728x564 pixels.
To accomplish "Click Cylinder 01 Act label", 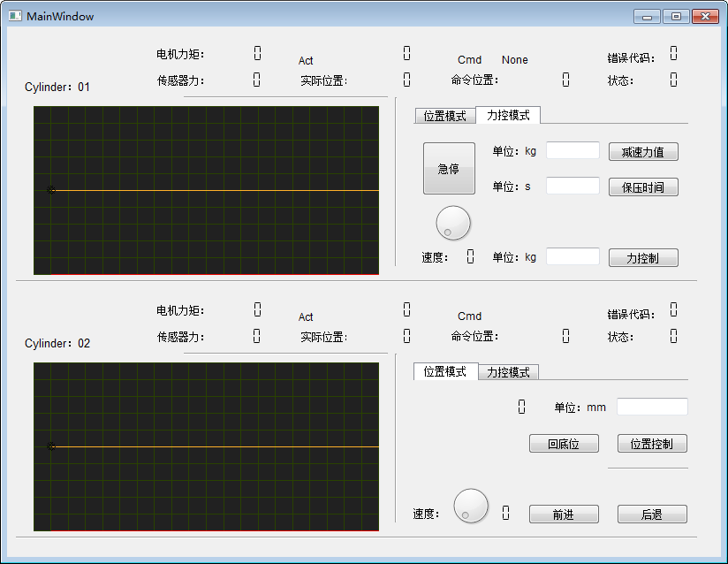I will (306, 61).
